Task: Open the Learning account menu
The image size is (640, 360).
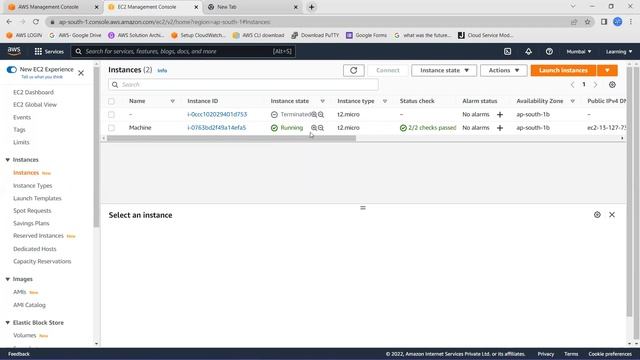Action: pyautogui.click(x=618, y=51)
